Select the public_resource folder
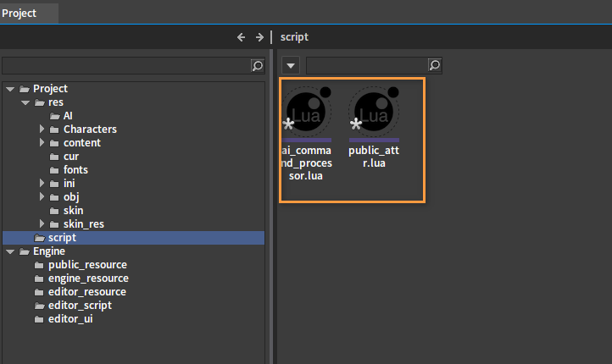 (87, 265)
